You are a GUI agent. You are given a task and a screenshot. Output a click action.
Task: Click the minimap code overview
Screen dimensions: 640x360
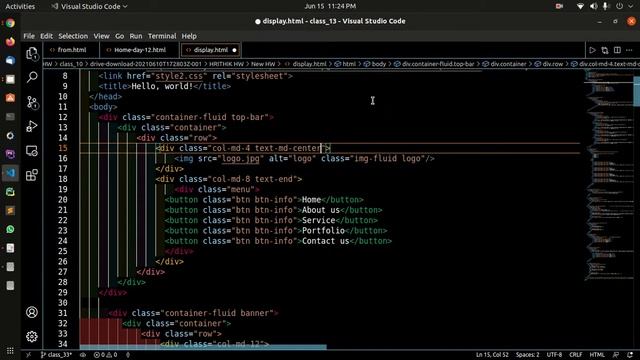pyautogui.click(x=609, y=176)
